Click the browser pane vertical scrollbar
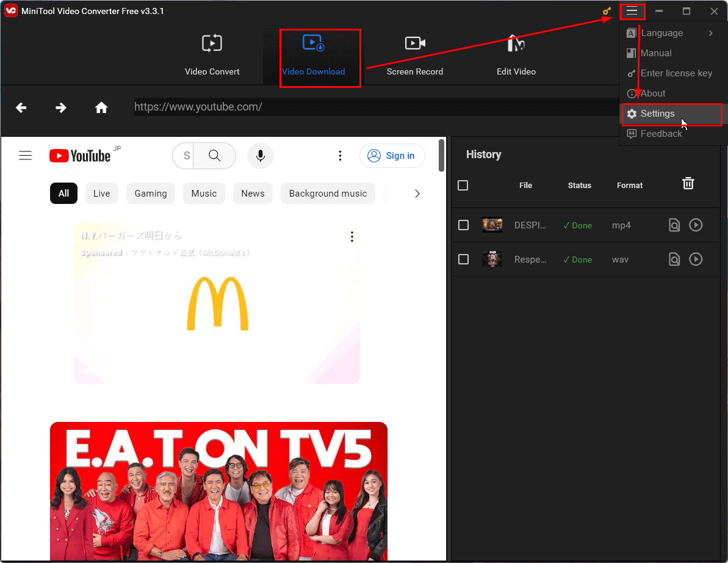Image resolution: width=728 pixels, height=563 pixels. pos(442,156)
